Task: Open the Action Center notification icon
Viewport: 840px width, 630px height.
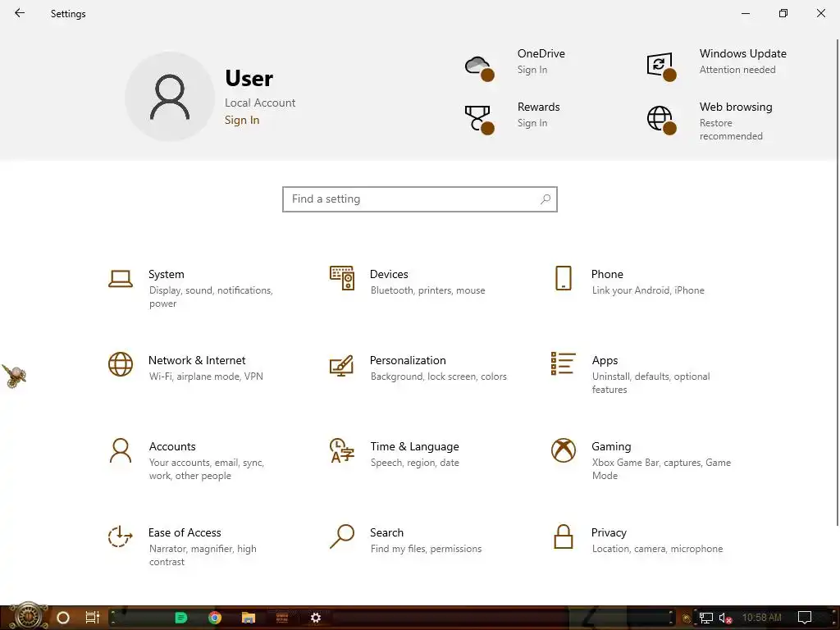Action: click(805, 618)
